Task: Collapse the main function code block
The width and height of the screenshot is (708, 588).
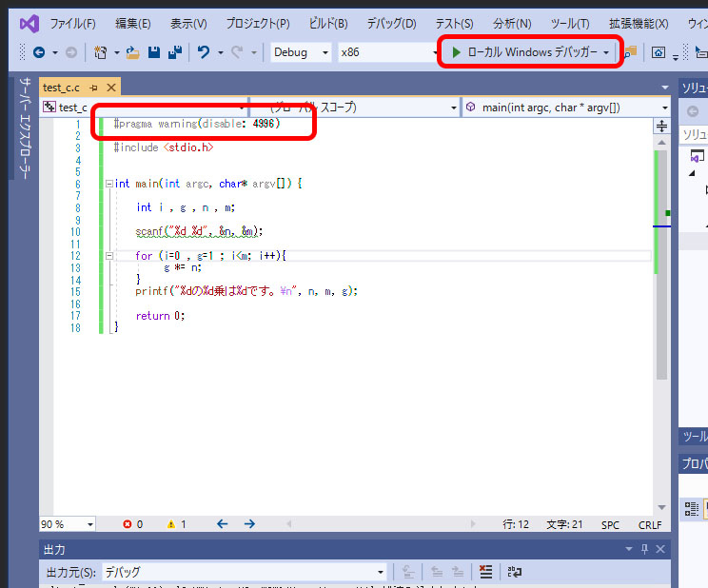Action: [108, 184]
